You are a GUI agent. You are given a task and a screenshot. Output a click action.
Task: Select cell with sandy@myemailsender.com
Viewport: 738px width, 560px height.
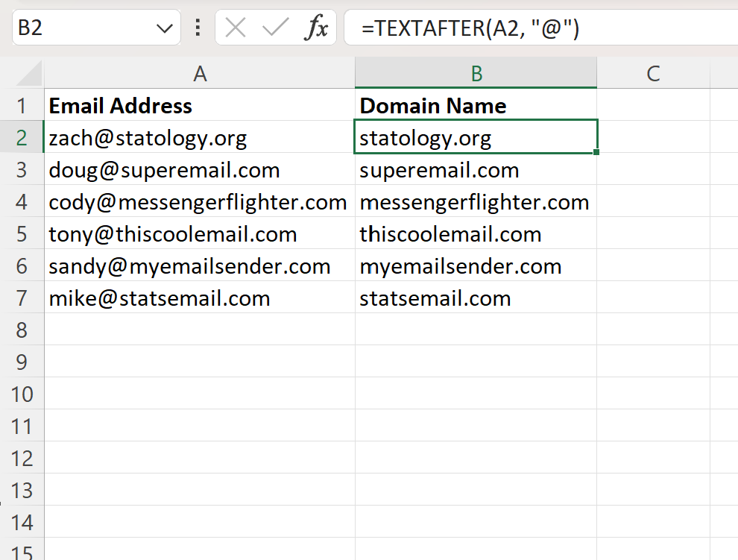tap(200, 265)
